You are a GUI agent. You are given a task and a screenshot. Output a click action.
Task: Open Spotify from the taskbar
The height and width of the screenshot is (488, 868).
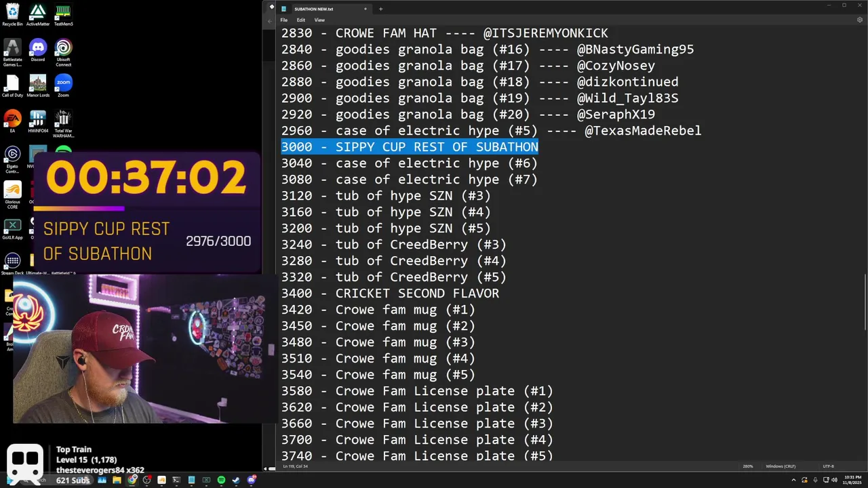pos(221,480)
